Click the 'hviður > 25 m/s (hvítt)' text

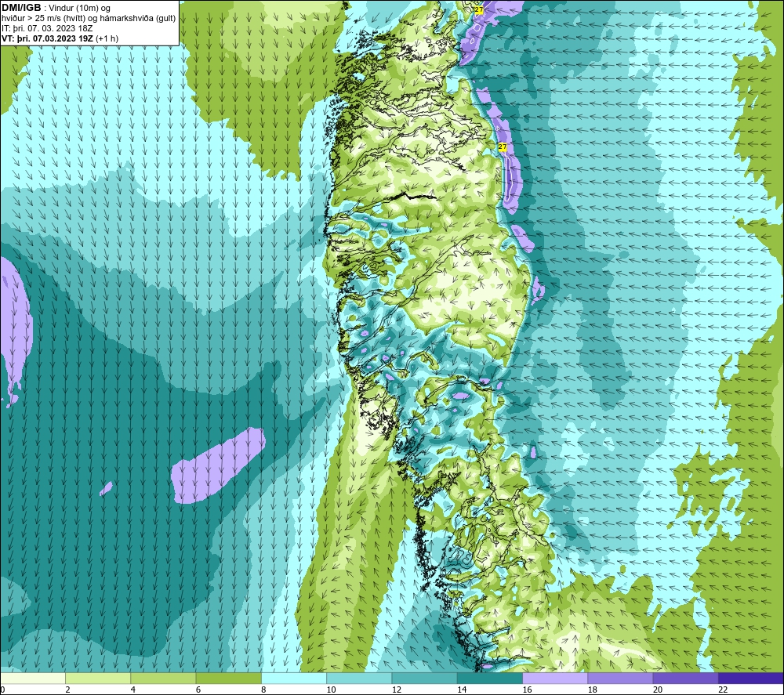[x=42, y=19]
